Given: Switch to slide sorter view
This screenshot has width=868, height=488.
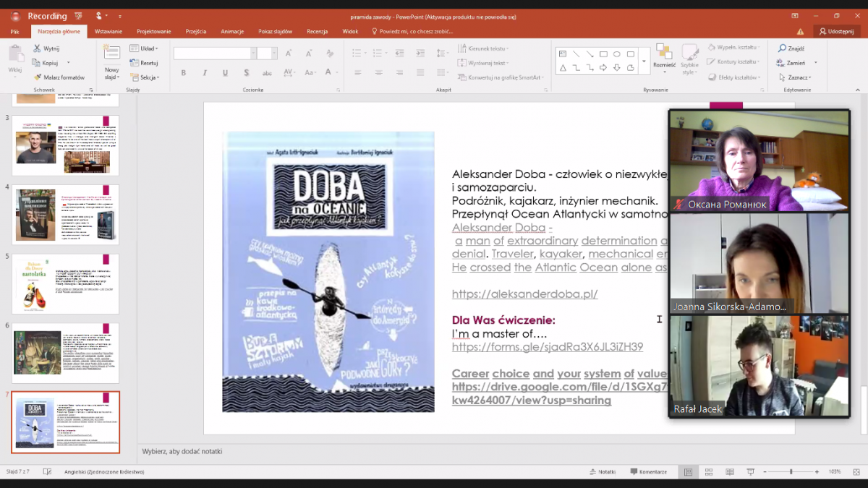Looking at the screenshot, I should (x=709, y=471).
